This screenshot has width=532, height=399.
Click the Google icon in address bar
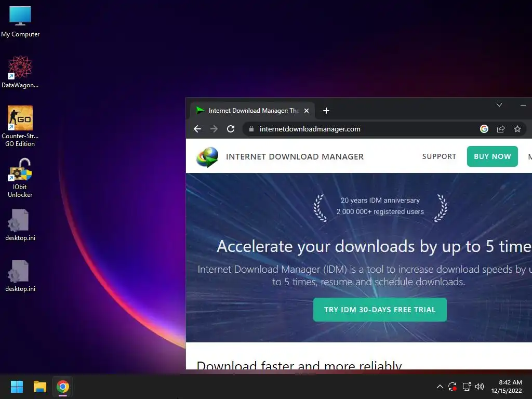(x=484, y=129)
